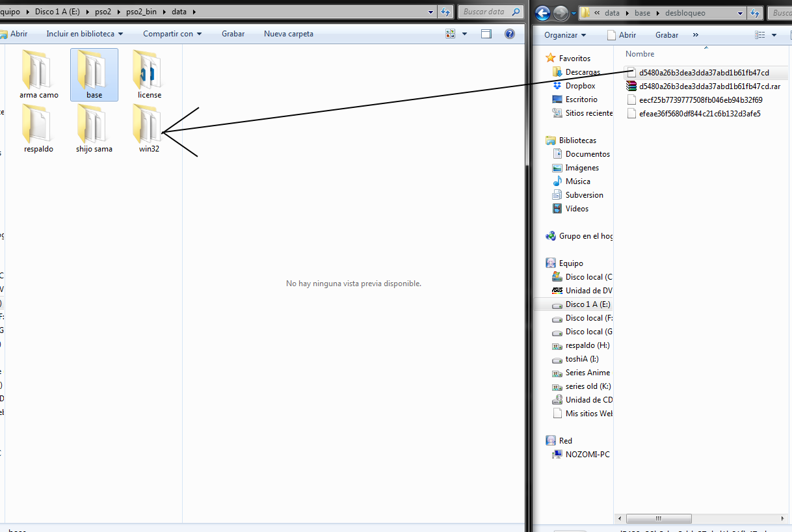
Task: Select Disco 1 A (E:) drive
Action: (587, 304)
